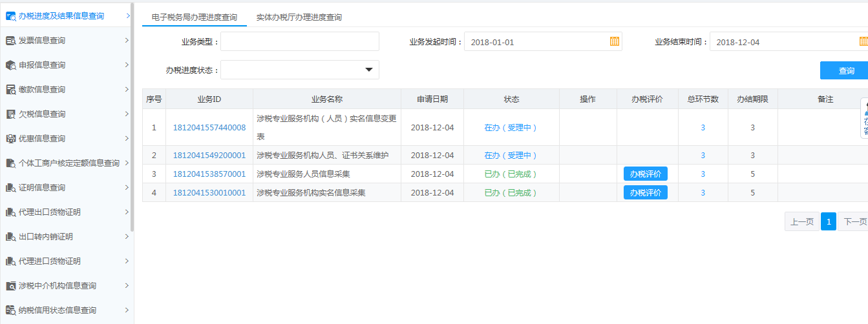Viewport: 868px width, 324px height.
Task: Click the 业务发起时间 date field
Action: coord(543,42)
